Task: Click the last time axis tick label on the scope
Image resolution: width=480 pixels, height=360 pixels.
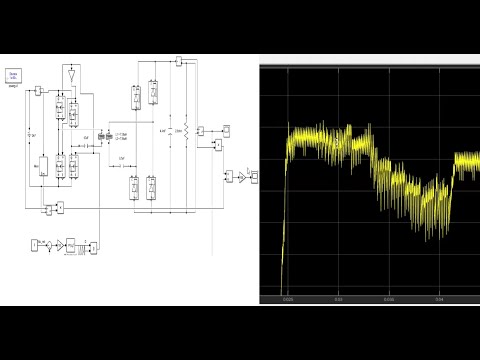Action: pos(439,299)
